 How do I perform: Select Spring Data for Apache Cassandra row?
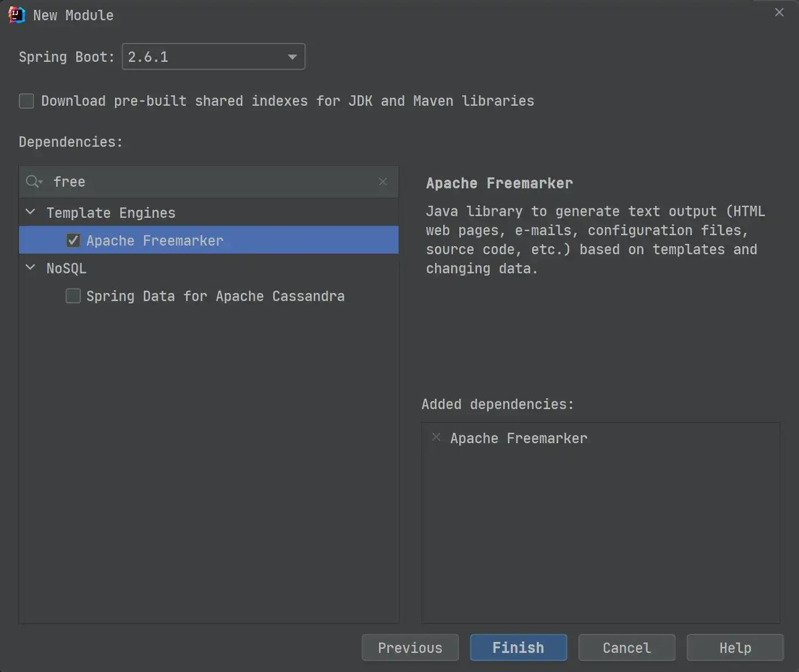coord(215,296)
